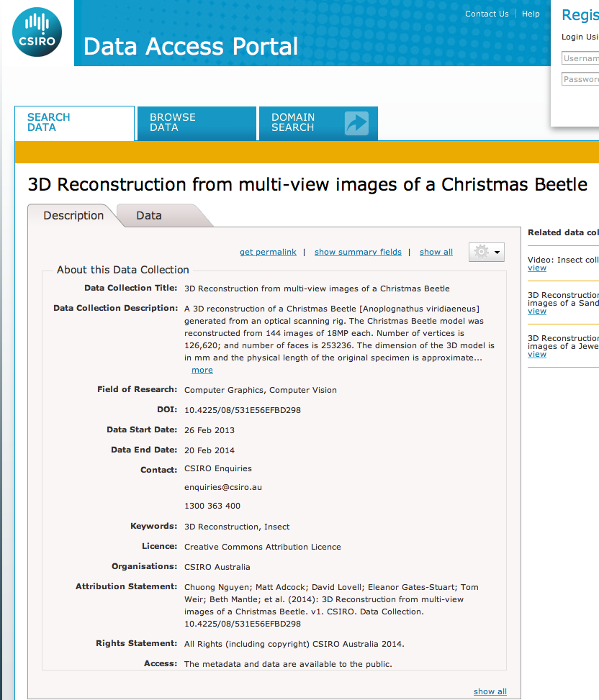
Task: Open the Search Data tab
Action: point(49,122)
